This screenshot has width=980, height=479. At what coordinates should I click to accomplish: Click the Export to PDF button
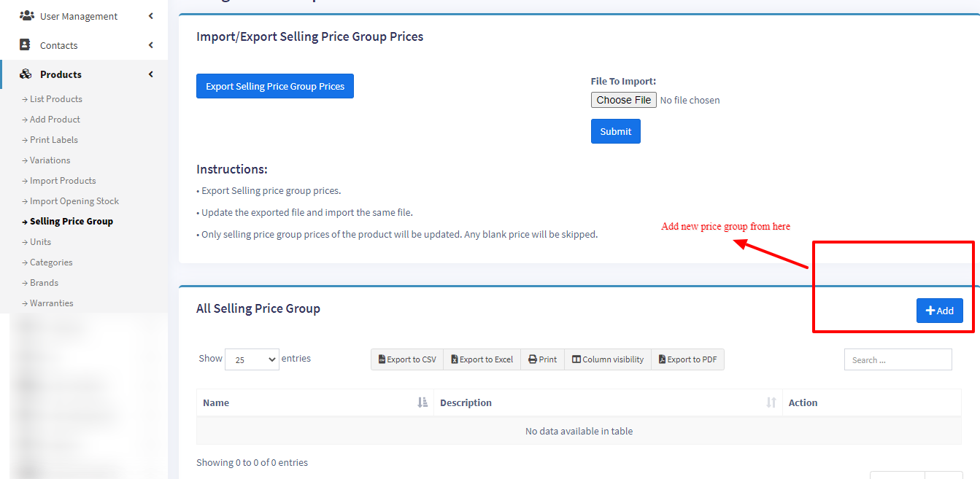(687, 359)
